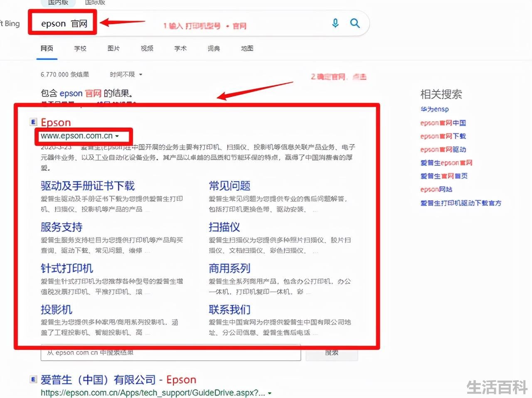This screenshot has width=532, height=398.
Task: Switch to the 学校 tab
Action: 80,48
